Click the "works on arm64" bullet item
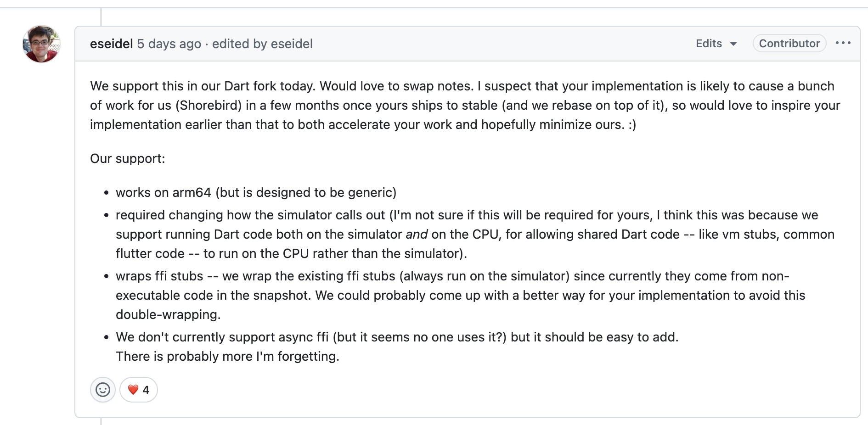The image size is (868, 425). pyautogui.click(x=256, y=192)
